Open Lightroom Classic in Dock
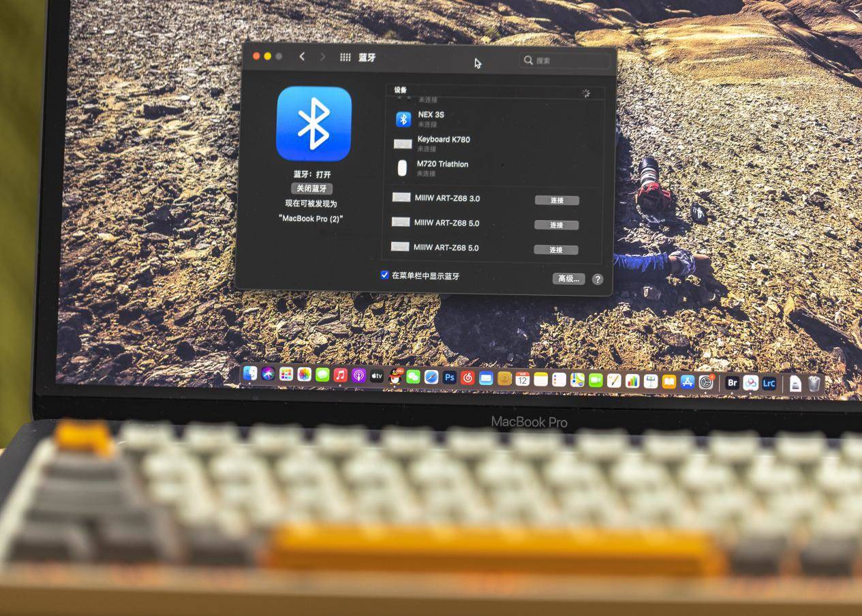The width and height of the screenshot is (862, 616). [x=769, y=384]
